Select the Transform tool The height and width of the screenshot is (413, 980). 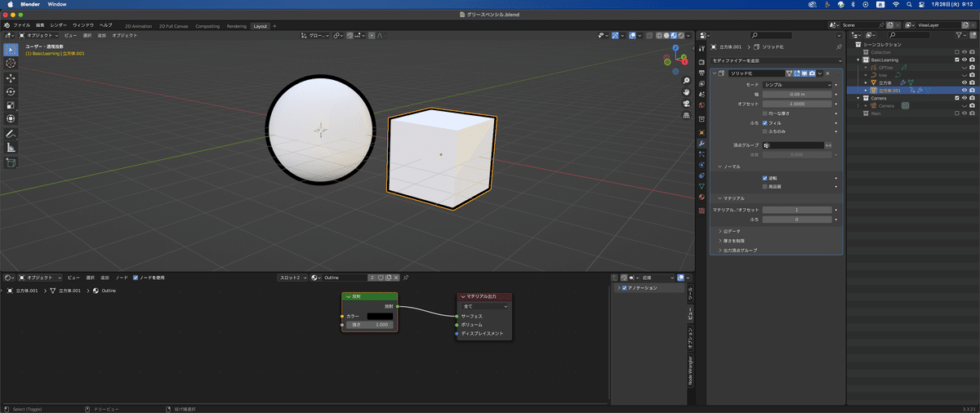point(11,118)
